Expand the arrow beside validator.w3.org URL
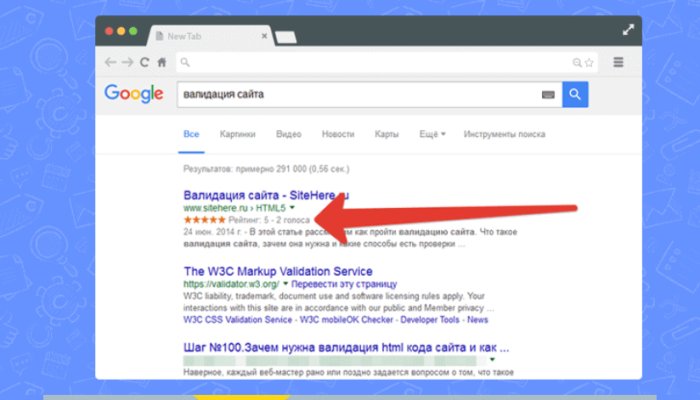Viewport: 700px width, 400px height. point(285,284)
